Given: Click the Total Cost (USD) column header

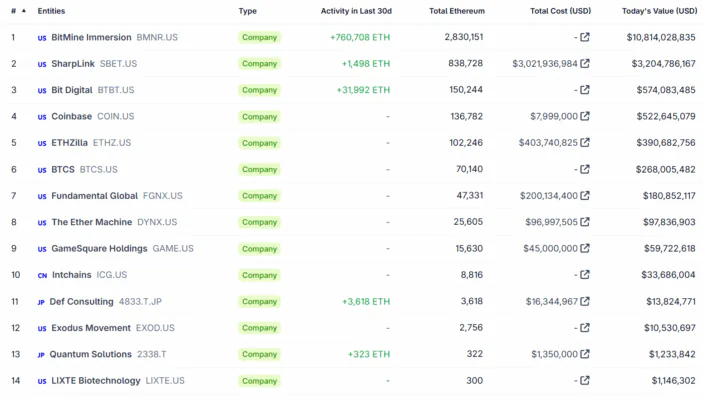Looking at the screenshot, I should pyautogui.click(x=560, y=11).
